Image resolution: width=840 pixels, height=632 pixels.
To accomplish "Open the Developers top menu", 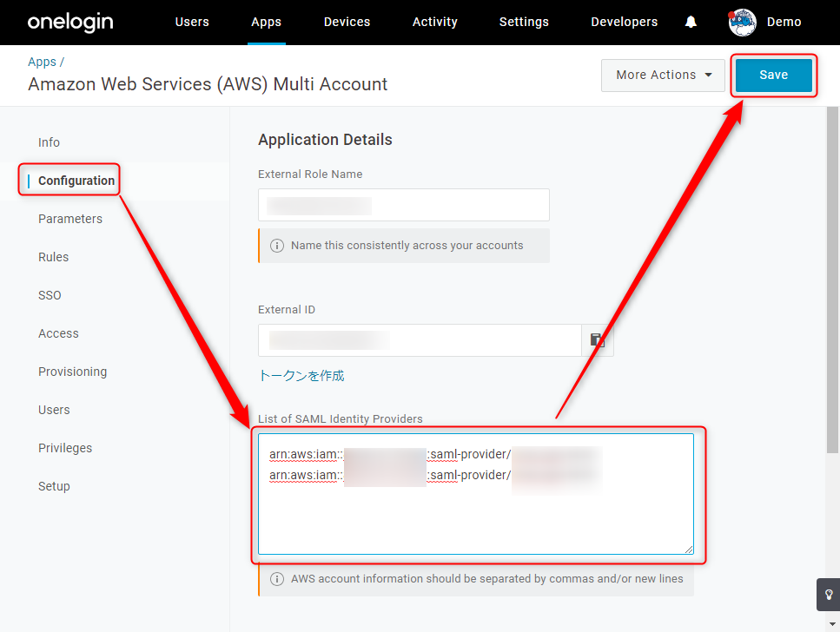I will coord(624,22).
